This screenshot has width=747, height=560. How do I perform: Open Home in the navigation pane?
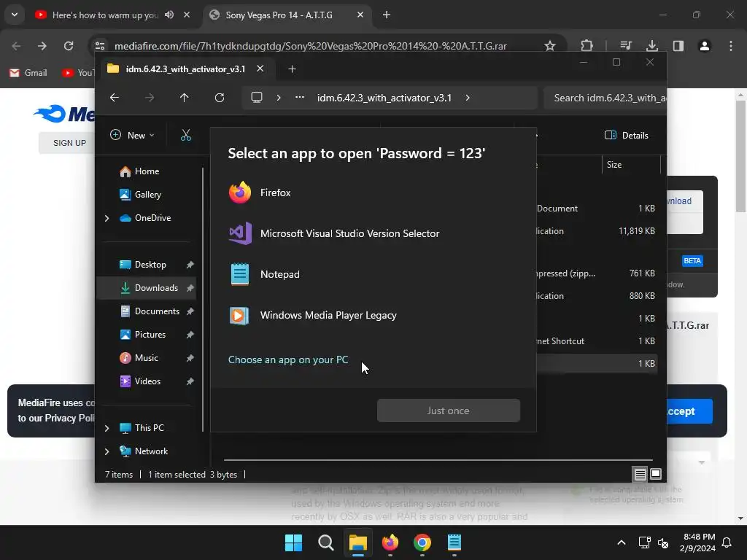(x=139, y=171)
